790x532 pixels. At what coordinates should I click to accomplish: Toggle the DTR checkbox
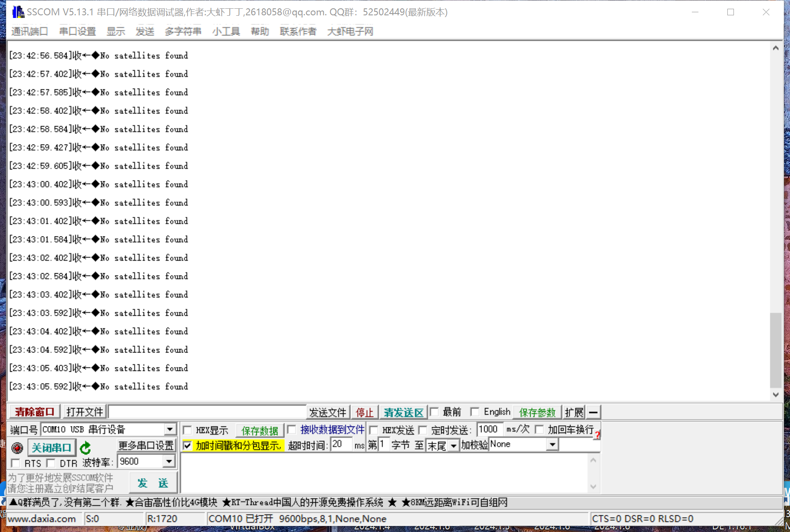pos(51,463)
